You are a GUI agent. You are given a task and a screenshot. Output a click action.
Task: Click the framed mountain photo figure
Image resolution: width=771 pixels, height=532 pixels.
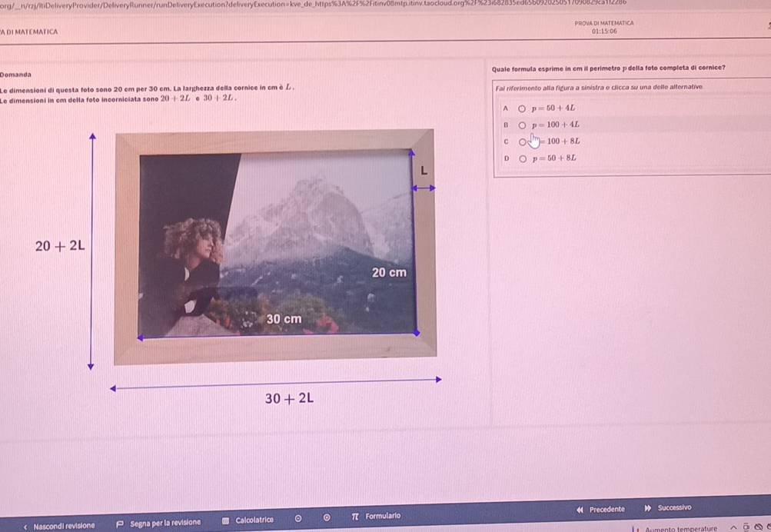pos(274,246)
